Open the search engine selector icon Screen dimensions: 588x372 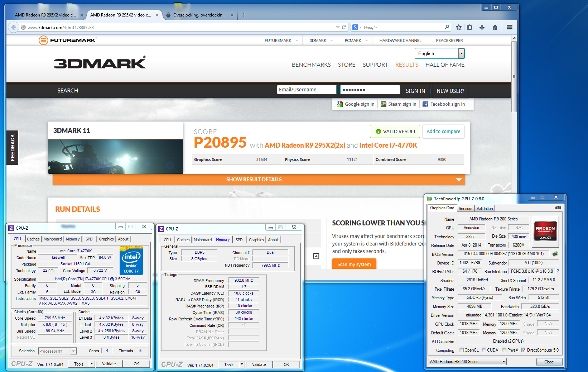357,27
